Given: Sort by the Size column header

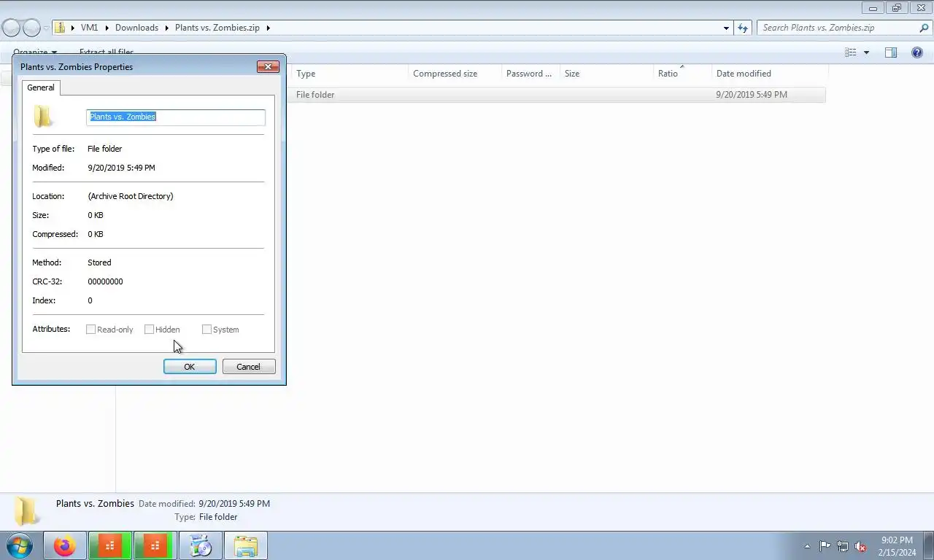Looking at the screenshot, I should point(606,74).
